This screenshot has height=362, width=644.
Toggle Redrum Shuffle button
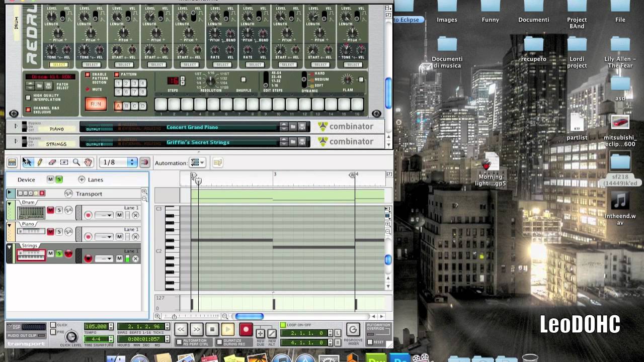(x=244, y=79)
